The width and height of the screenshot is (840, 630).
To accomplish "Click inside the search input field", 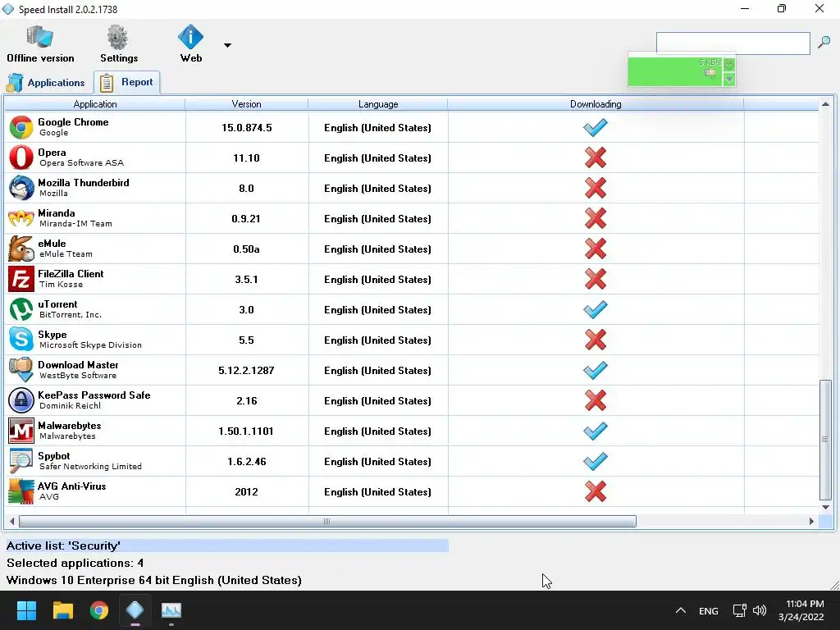I will click(x=733, y=43).
